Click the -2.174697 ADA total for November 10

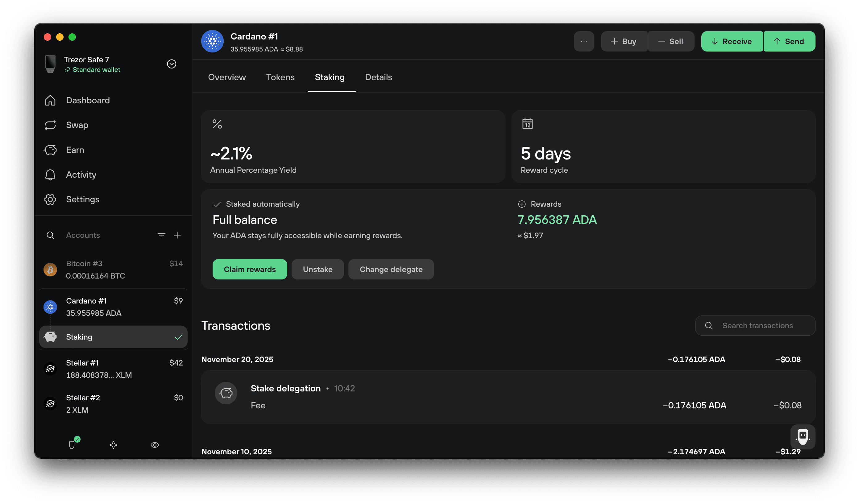(696, 452)
